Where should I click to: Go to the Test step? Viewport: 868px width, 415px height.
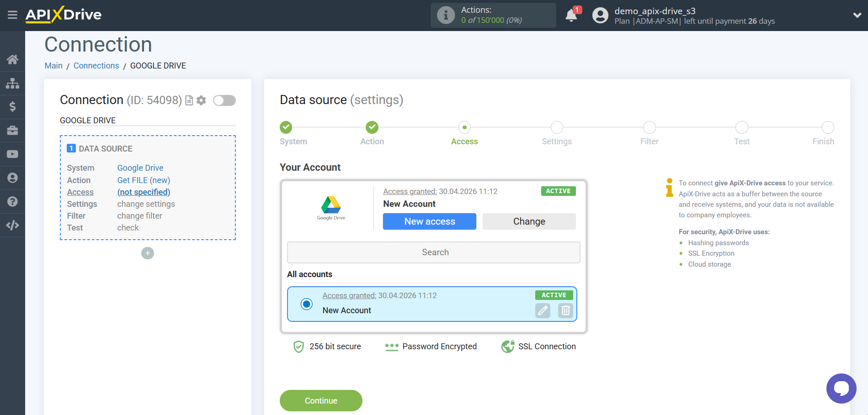point(742,127)
